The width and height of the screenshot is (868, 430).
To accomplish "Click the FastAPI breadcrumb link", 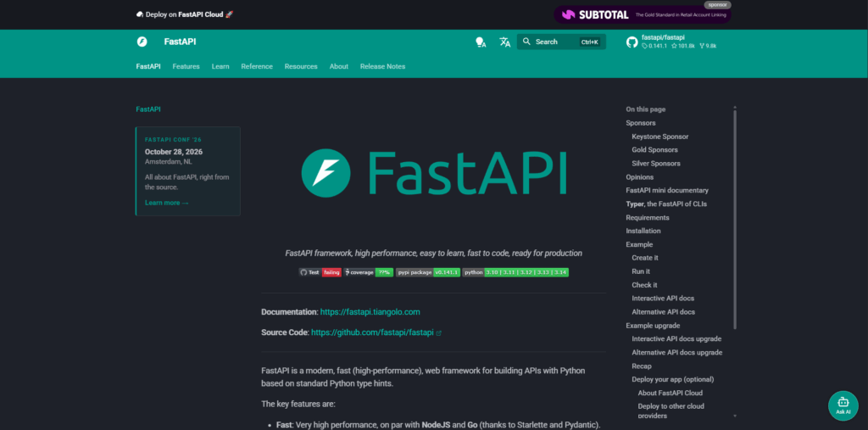I will [x=148, y=109].
